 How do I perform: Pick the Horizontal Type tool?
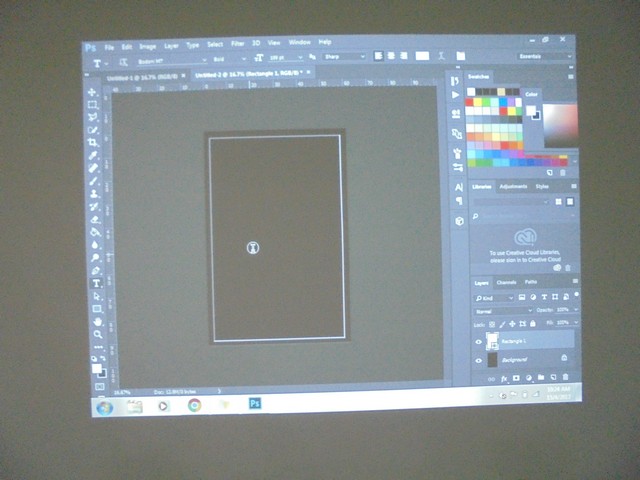pos(96,283)
